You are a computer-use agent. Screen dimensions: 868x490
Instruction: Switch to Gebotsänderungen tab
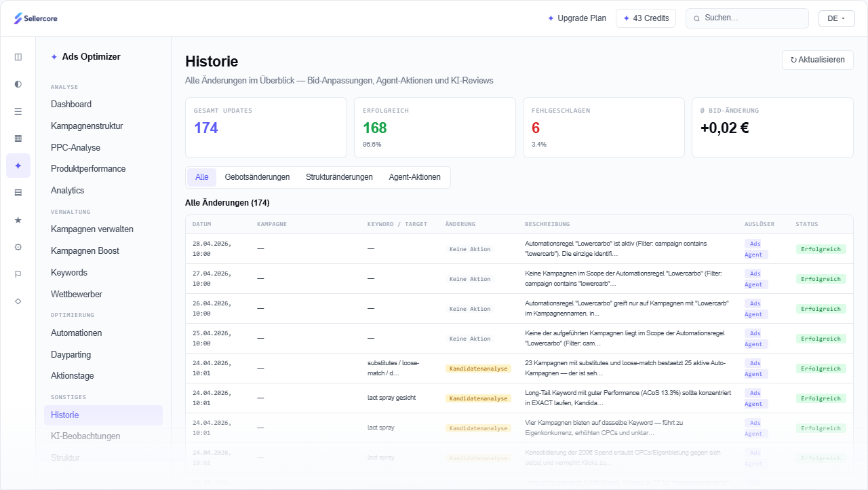(257, 177)
